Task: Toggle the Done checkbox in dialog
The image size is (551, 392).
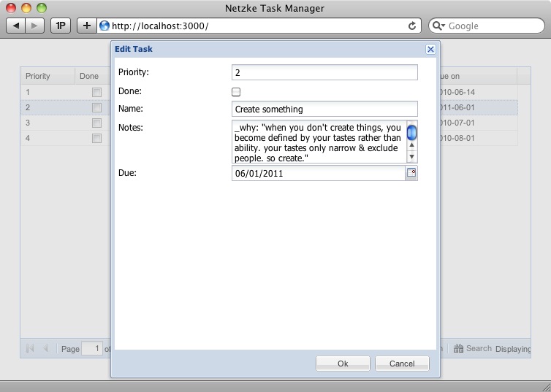Action: click(236, 92)
